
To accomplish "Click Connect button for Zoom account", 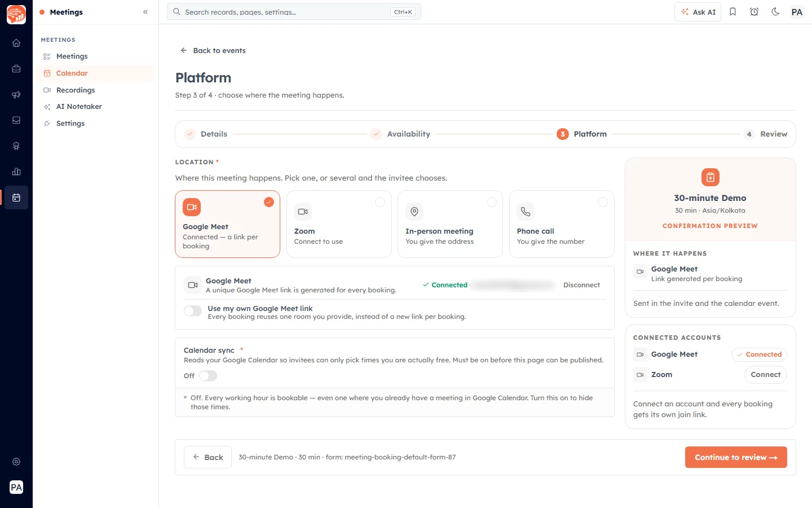I will [x=765, y=375].
